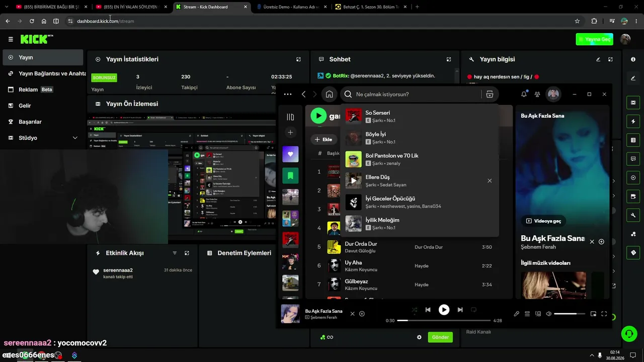Image resolution: width=644 pixels, height=362 pixels.
Task: Open Kick support headset button
Action: point(628,333)
